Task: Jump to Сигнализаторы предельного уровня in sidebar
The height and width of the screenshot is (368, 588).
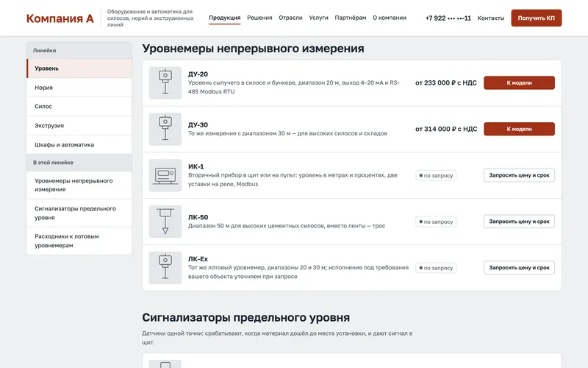Action: click(79, 213)
